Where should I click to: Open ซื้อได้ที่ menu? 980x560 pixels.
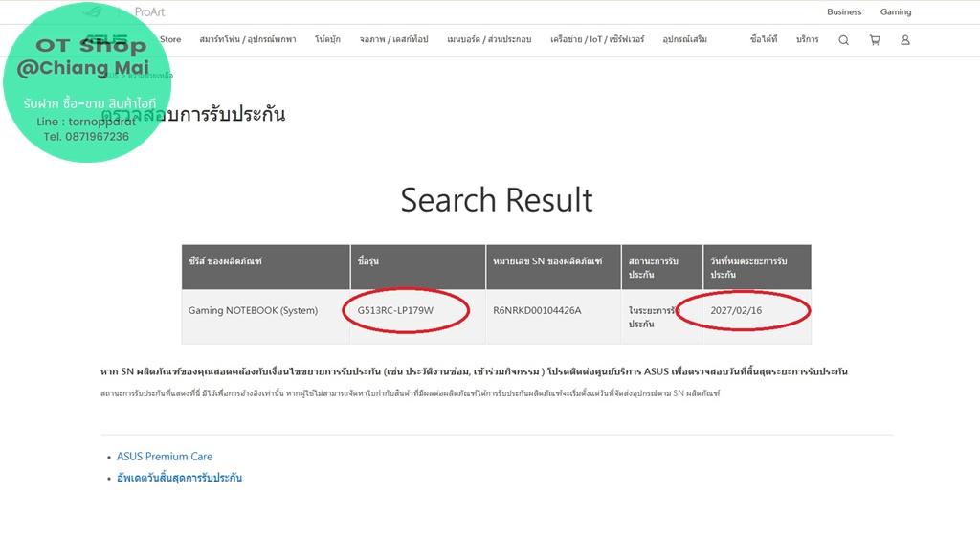[x=764, y=39]
